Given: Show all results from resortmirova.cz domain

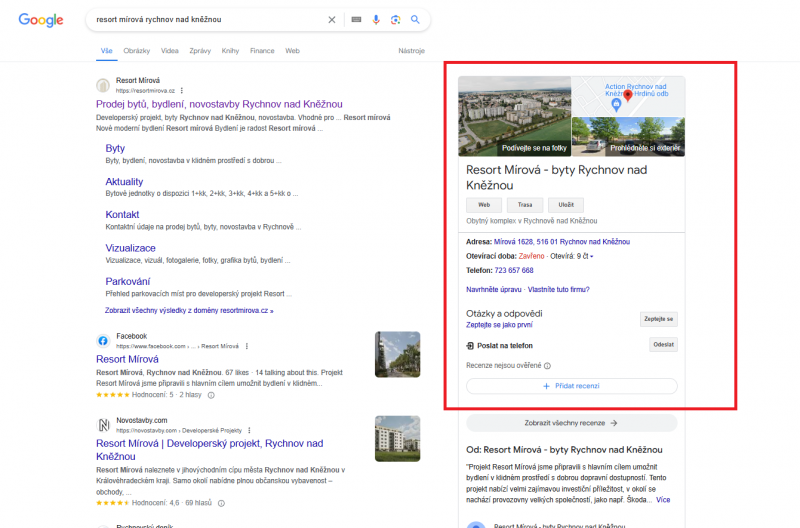Looking at the screenshot, I should pyautogui.click(x=189, y=311).
